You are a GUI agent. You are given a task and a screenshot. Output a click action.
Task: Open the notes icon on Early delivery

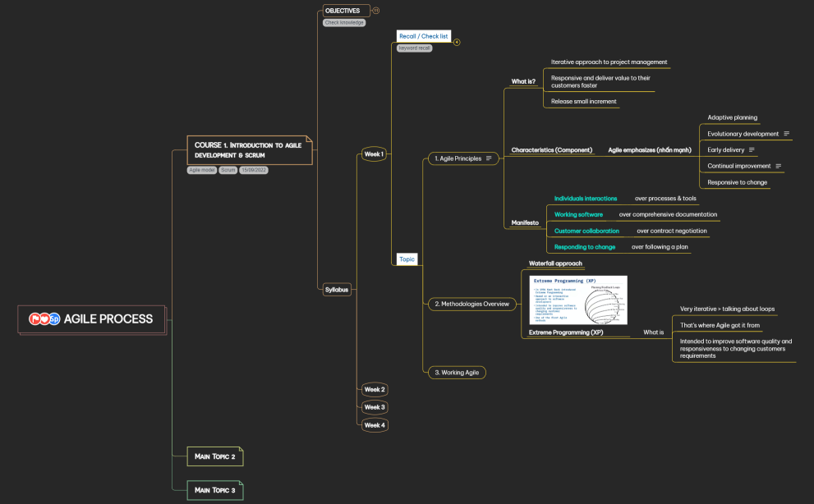pyautogui.click(x=752, y=149)
